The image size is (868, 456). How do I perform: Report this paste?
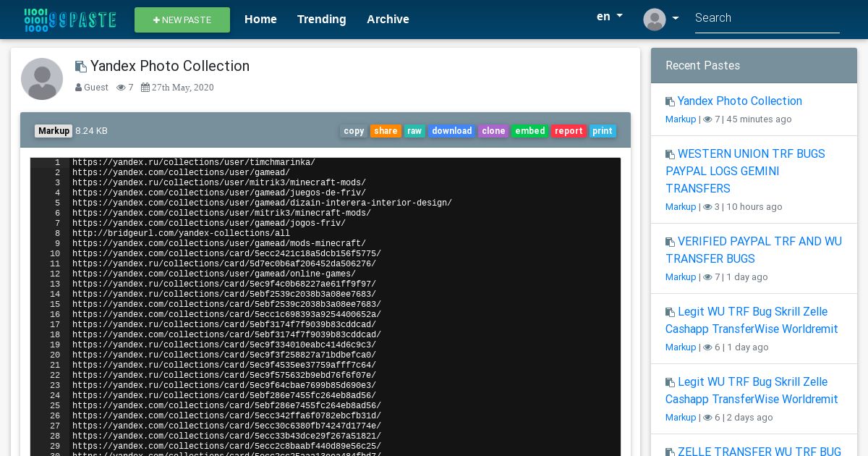(569, 131)
